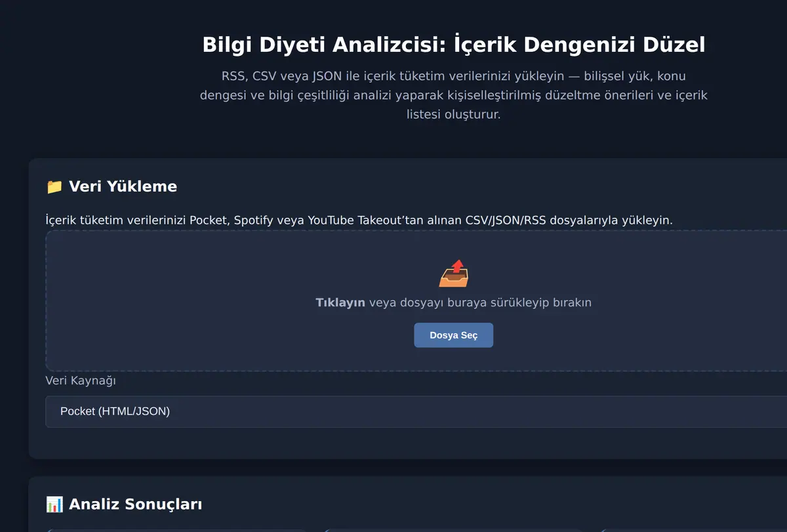Click the Dosya Seç button
The width and height of the screenshot is (787, 532).
coord(453,335)
